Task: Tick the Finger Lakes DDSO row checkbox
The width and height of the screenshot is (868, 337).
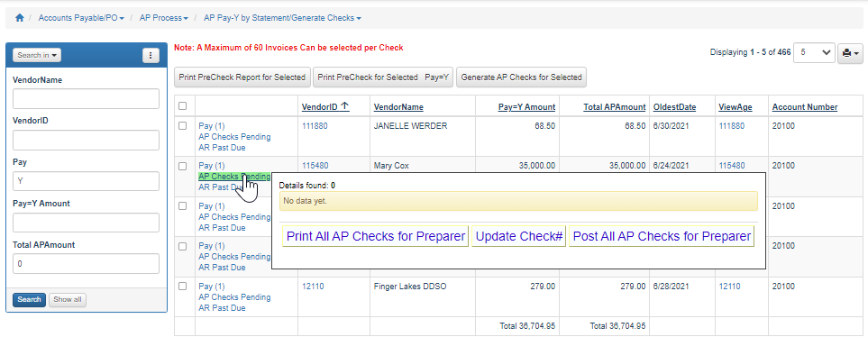Action: pos(183,287)
